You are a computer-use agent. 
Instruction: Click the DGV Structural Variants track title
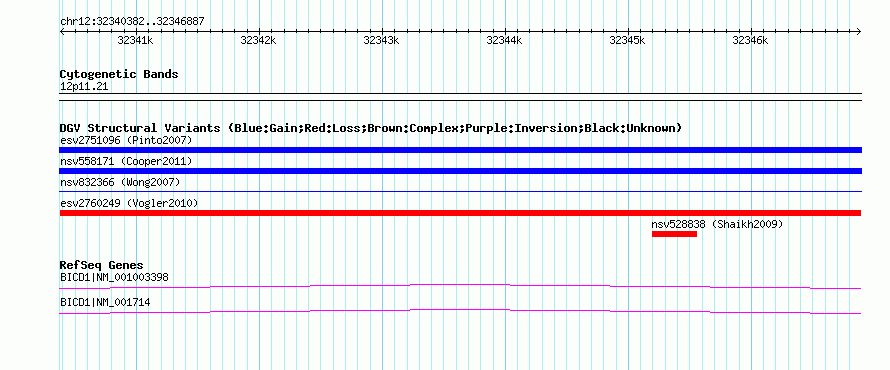click(371, 128)
